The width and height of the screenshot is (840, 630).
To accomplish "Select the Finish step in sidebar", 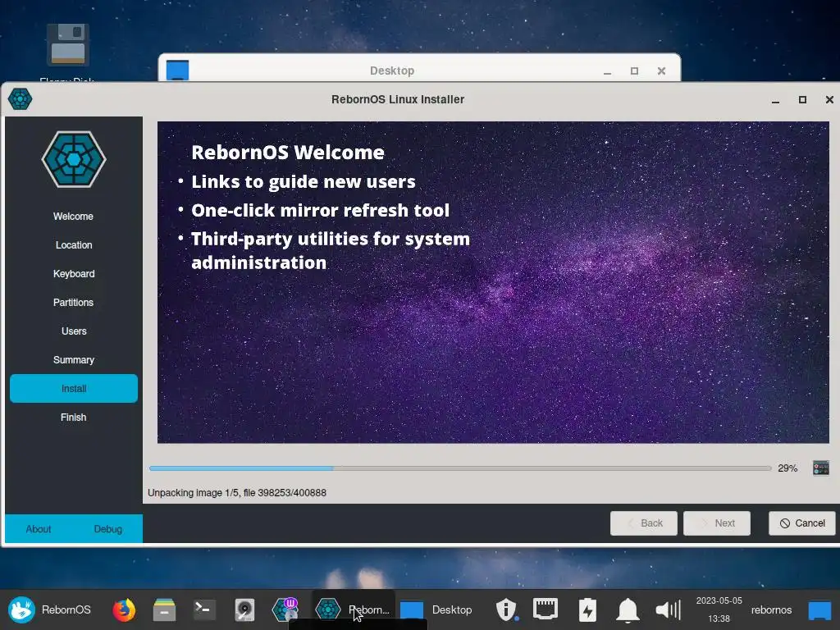I will coord(73,418).
